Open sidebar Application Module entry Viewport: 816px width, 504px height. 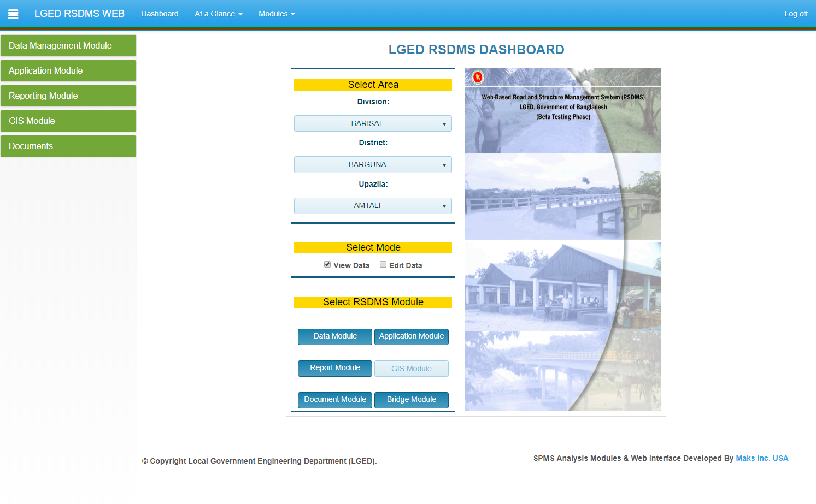click(68, 71)
